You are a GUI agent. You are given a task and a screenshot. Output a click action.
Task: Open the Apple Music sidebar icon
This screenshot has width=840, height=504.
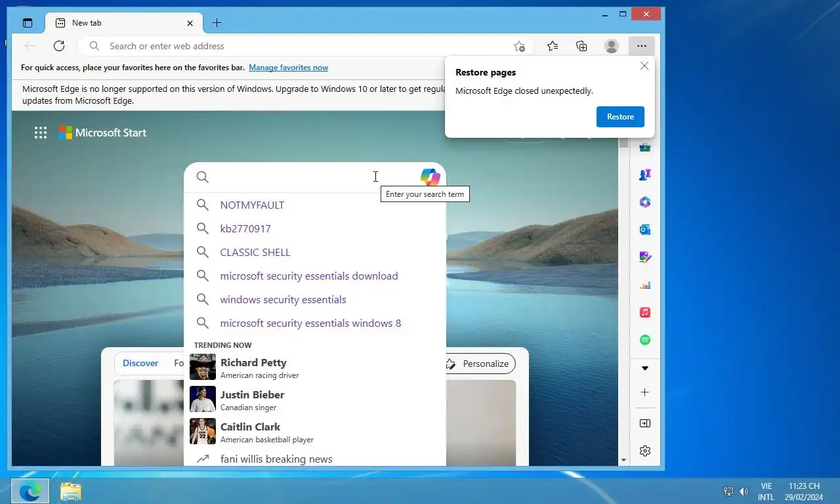[x=645, y=312]
